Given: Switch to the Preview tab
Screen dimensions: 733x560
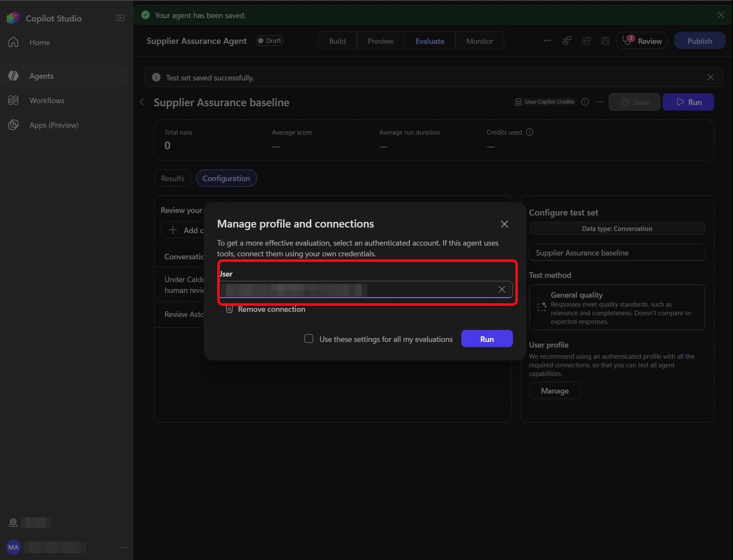Looking at the screenshot, I should [380, 41].
